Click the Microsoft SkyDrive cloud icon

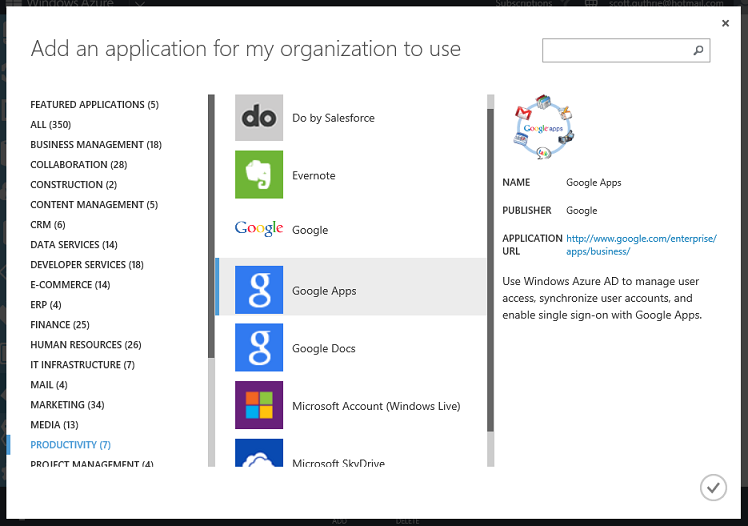tap(259, 453)
